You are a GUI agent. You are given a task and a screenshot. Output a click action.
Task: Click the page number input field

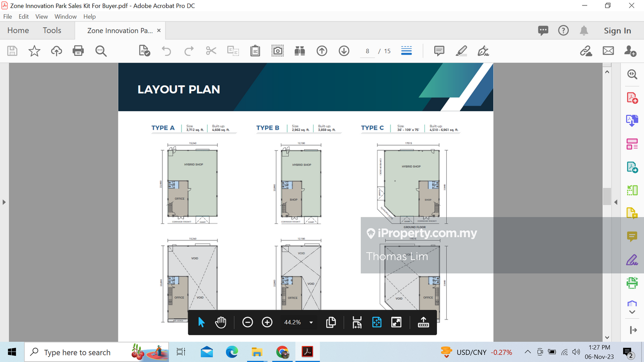pos(368,51)
